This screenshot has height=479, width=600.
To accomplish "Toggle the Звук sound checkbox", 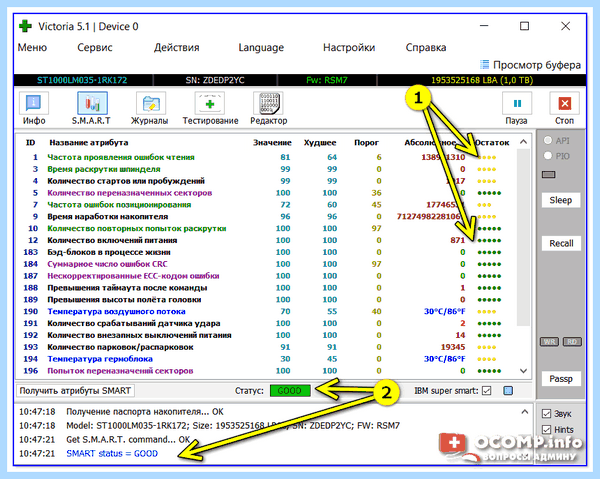I will 546,414.
